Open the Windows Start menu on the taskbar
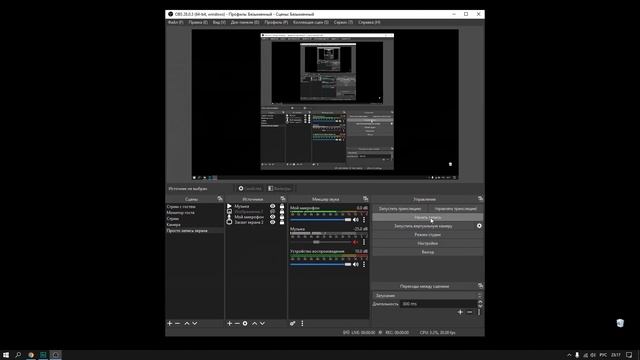The height and width of the screenshot is (360, 640). [6, 355]
